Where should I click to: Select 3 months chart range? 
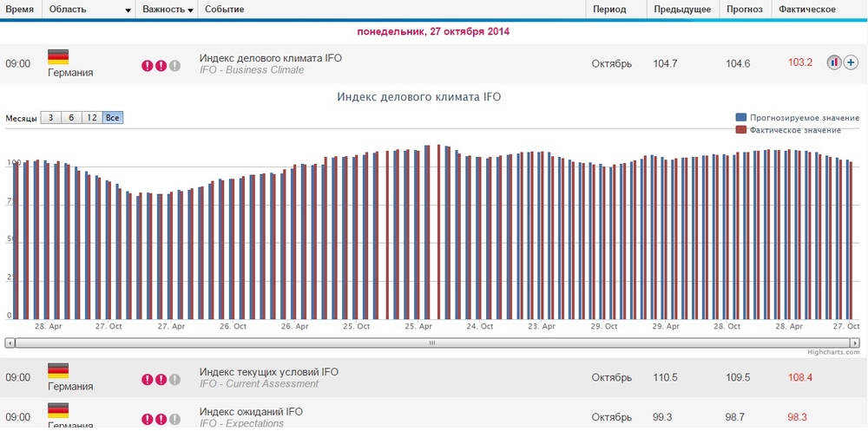click(x=51, y=118)
